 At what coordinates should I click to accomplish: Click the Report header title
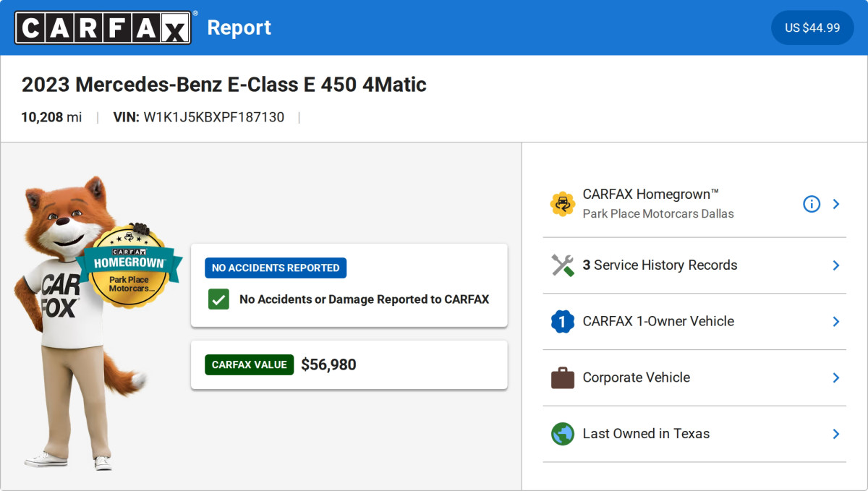(239, 27)
